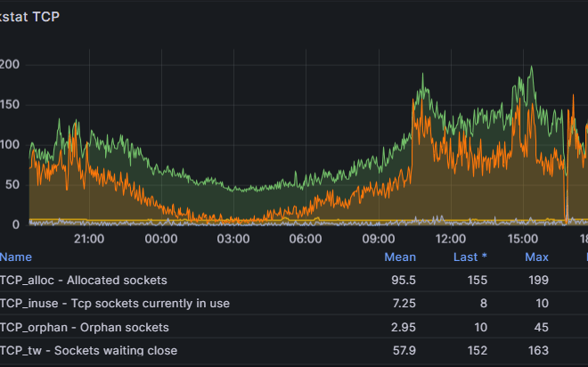Click the 12:00 time axis label

pyautogui.click(x=451, y=239)
